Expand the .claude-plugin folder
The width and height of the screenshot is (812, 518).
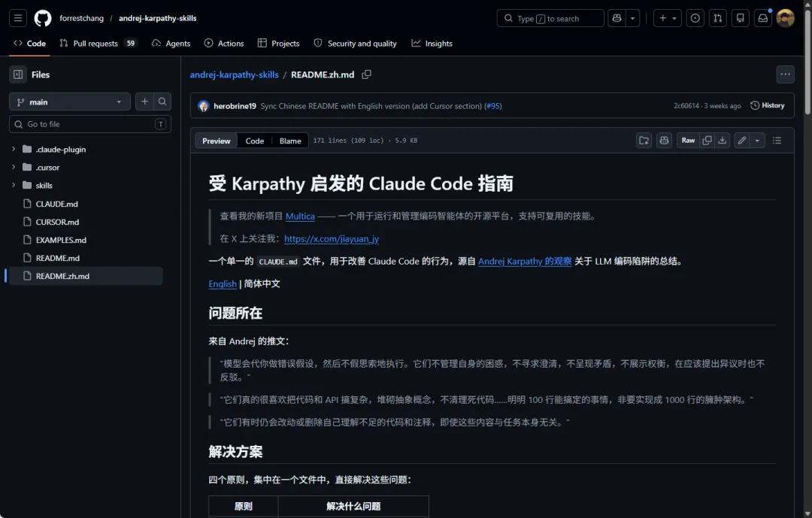pyautogui.click(x=14, y=149)
